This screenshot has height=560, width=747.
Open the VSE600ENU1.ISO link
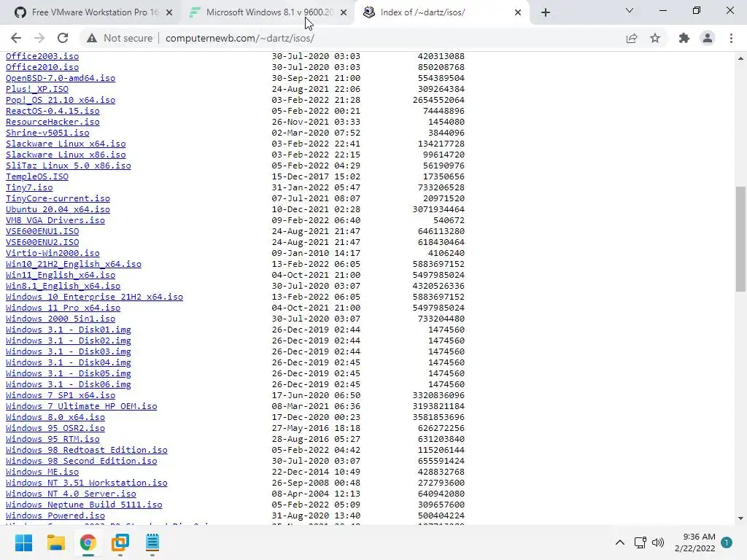[x=42, y=231]
